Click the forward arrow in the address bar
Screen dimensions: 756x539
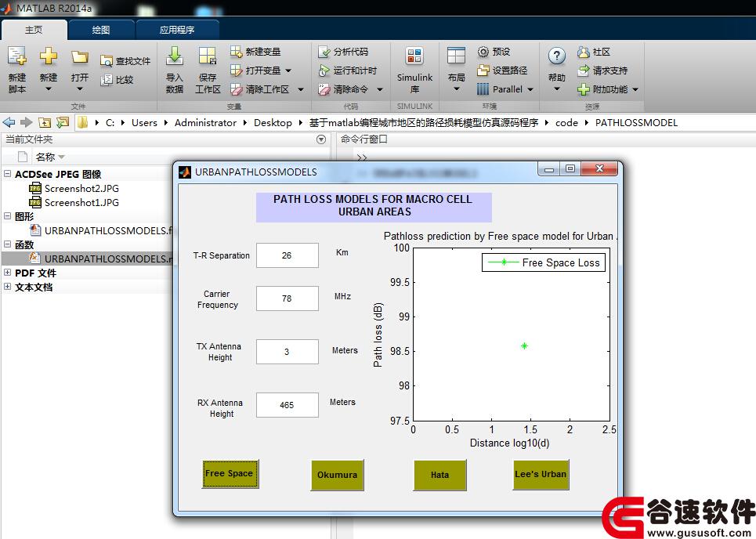27,122
